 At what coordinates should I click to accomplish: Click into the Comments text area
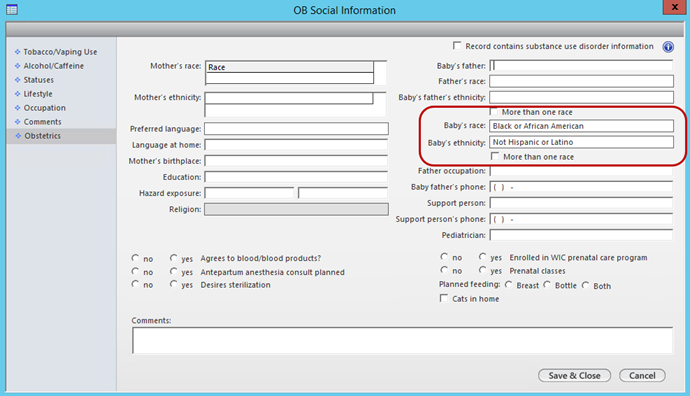[x=402, y=340]
